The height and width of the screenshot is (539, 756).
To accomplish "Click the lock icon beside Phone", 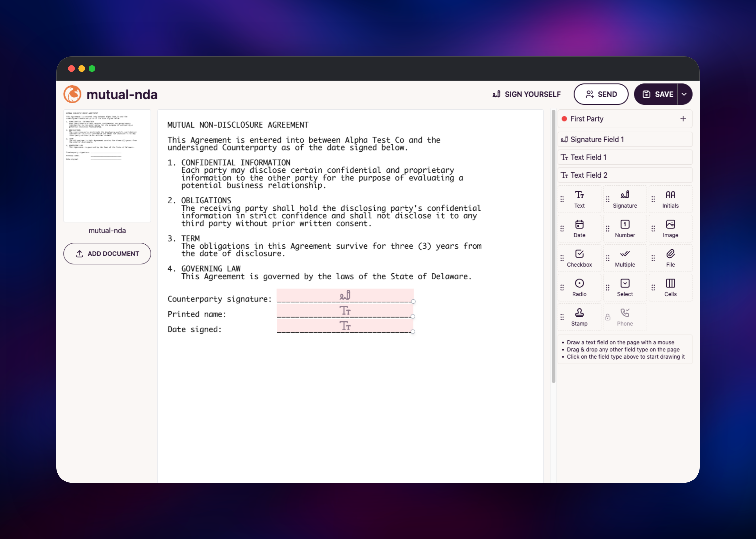I will [607, 317].
